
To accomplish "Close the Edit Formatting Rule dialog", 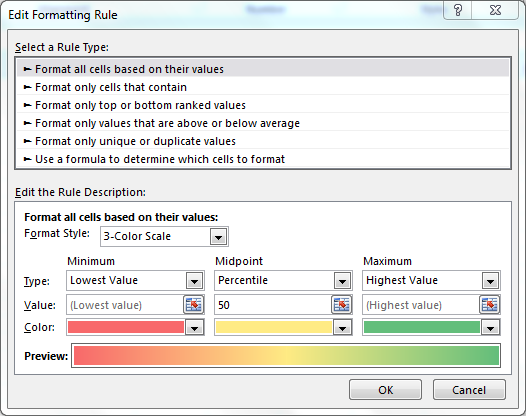I will tap(495, 10).
